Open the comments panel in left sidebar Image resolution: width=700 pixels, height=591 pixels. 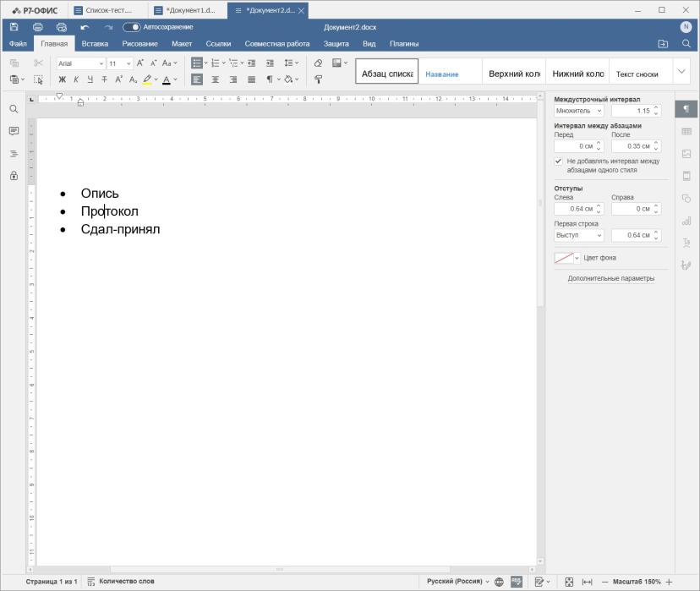tap(14, 131)
